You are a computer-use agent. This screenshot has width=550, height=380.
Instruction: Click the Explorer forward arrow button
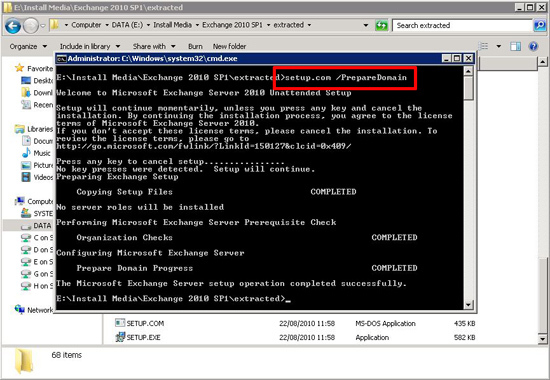(31, 26)
